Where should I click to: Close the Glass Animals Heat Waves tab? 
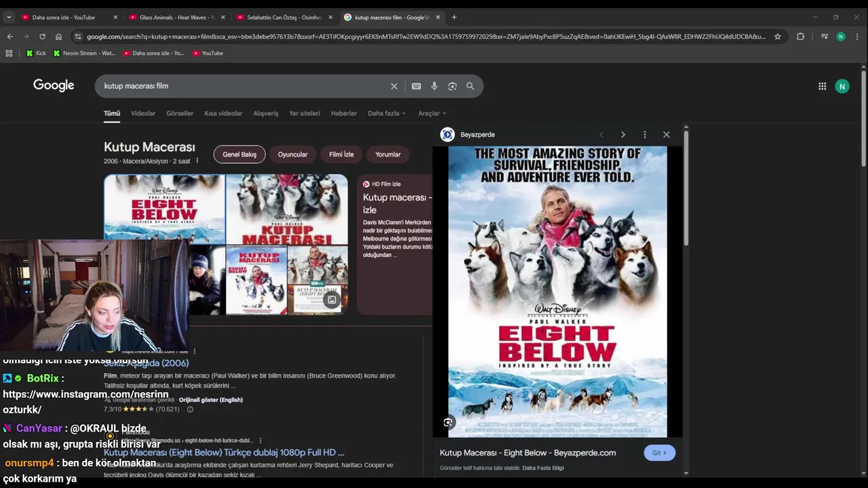[222, 17]
